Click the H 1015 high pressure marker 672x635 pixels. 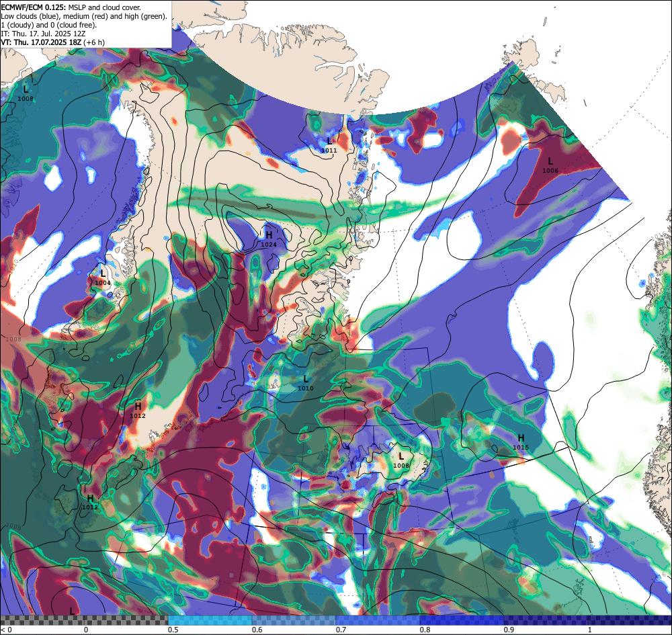pyautogui.click(x=521, y=441)
